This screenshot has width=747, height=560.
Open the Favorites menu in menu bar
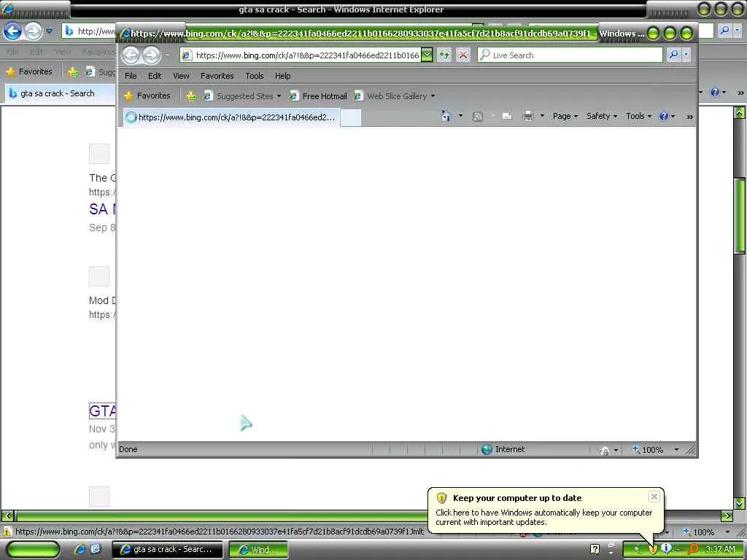tap(217, 76)
